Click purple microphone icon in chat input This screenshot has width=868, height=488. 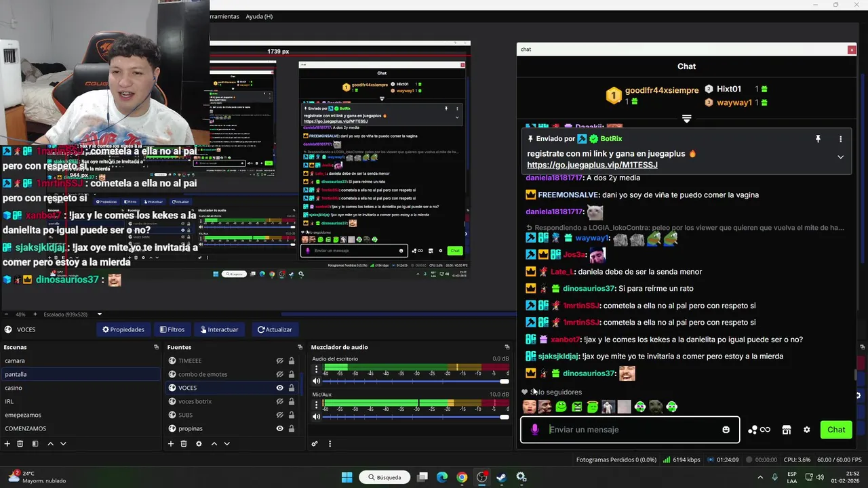click(535, 430)
